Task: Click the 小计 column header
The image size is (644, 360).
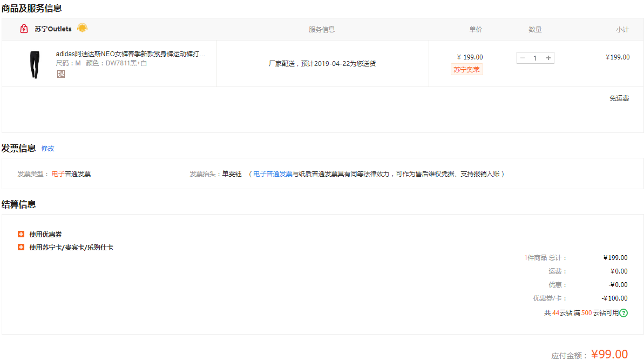Action: click(x=622, y=30)
